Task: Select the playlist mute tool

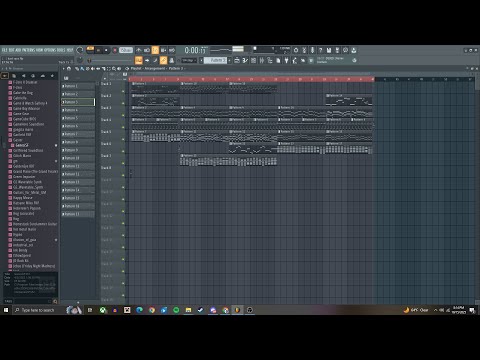Action: [93, 69]
